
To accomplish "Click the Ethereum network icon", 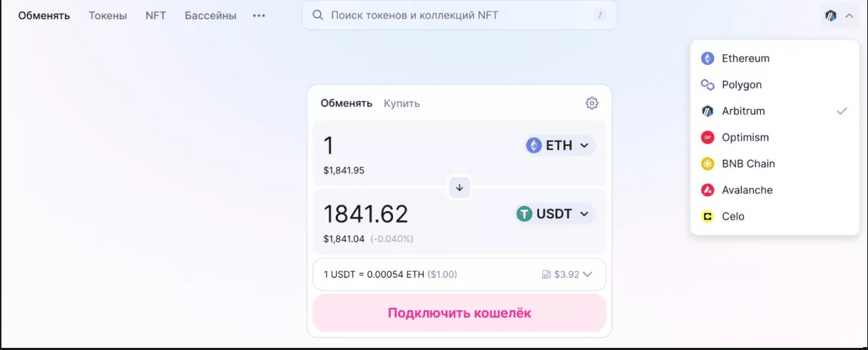I will [x=708, y=58].
